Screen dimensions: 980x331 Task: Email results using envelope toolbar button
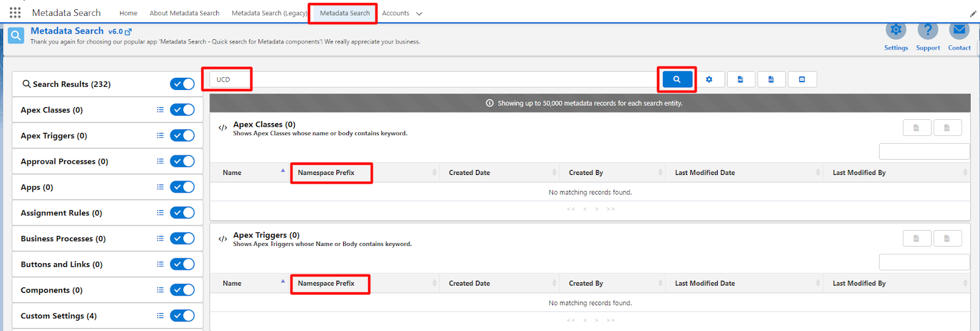point(802,80)
